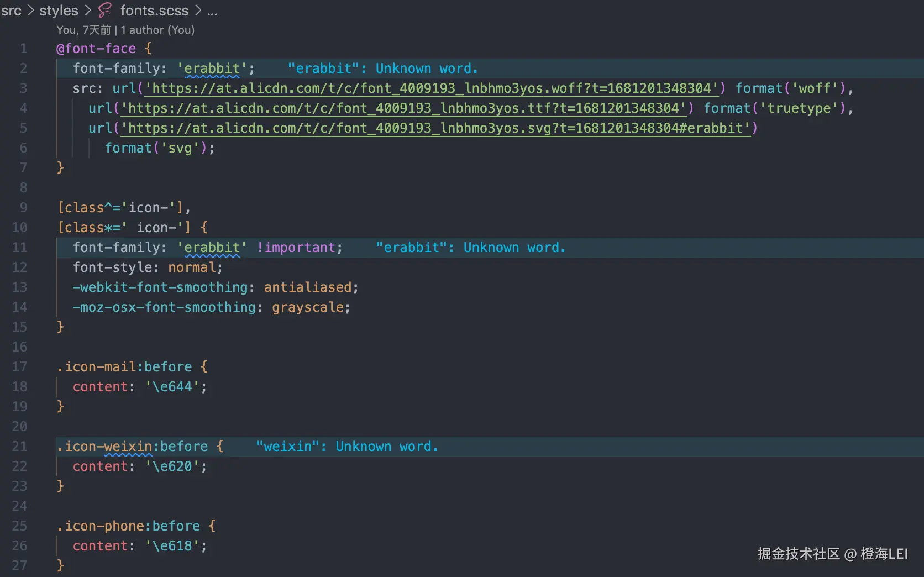Click the line 11 Unknown word message
924x577 pixels.
[x=470, y=248]
